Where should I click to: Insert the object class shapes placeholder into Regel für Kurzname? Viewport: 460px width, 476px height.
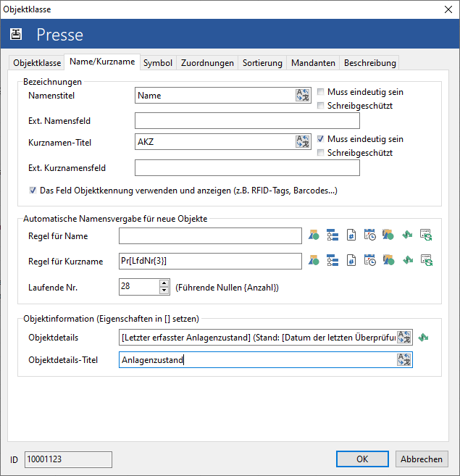(x=314, y=261)
